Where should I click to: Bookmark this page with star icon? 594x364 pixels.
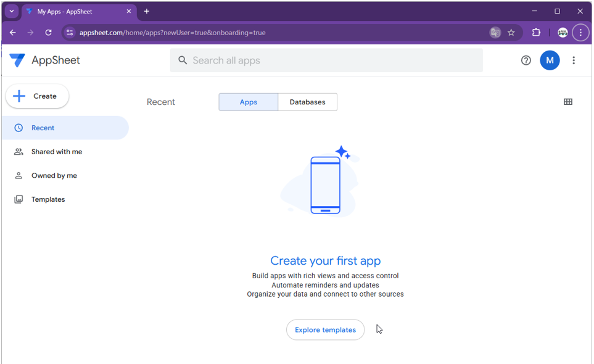[511, 33]
